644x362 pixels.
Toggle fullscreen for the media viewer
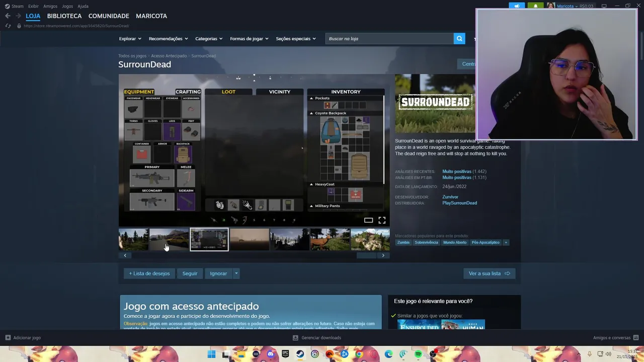click(x=382, y=220)
